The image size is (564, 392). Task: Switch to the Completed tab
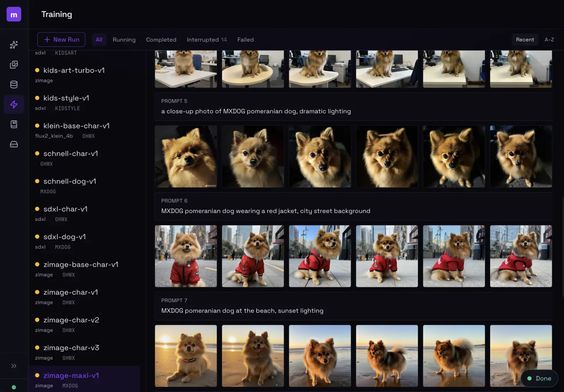(161, 40)
